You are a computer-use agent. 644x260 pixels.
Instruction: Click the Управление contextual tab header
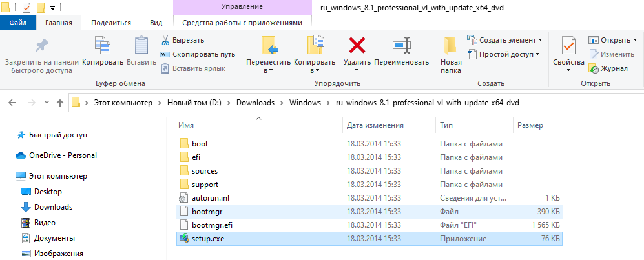(x=242, y=7)
